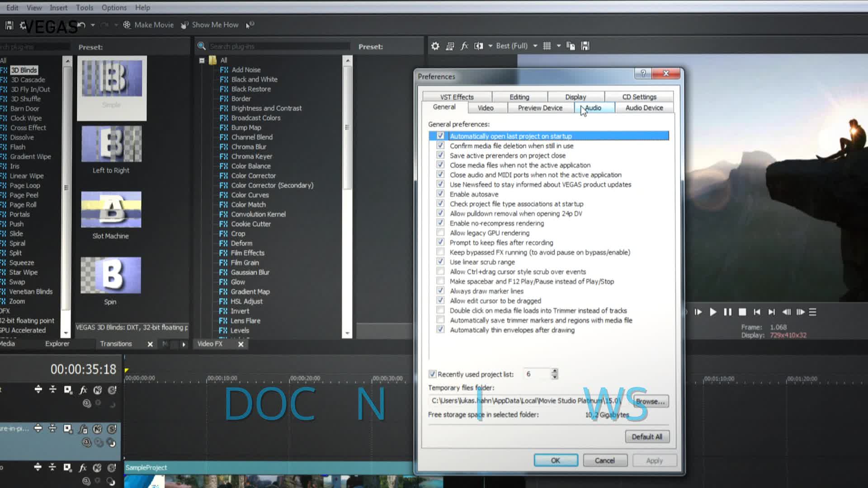Select the Slot Machine preset thumbnail
This screenshot has height=488, width=868.
[x=111, y=210]
